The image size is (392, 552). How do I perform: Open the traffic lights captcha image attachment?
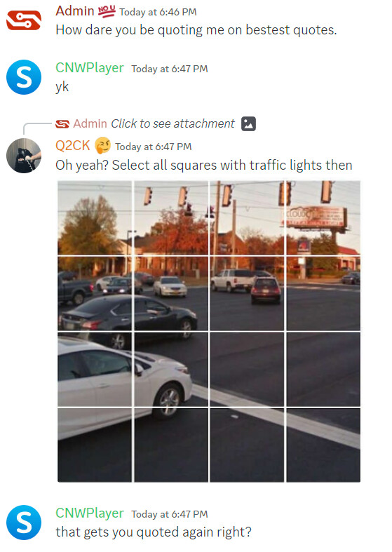coord(209,331)
